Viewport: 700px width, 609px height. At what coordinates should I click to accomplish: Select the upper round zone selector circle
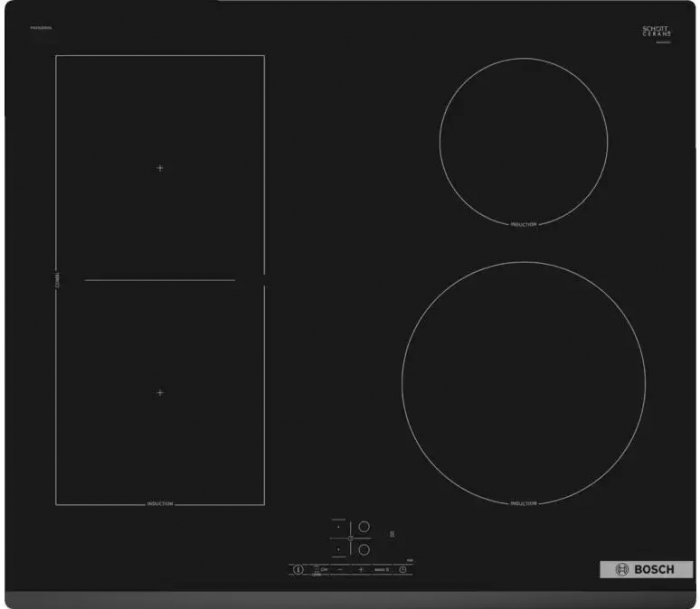pyautogui.click(x=364, y=526)
